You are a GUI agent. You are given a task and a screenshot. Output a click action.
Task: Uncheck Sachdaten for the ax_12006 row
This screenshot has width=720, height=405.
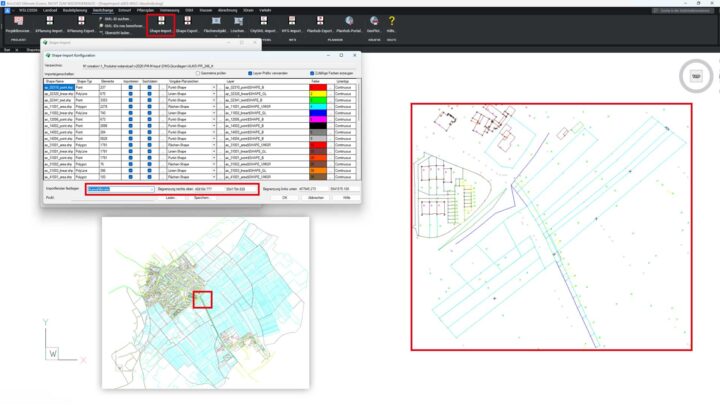coord(149,119)
